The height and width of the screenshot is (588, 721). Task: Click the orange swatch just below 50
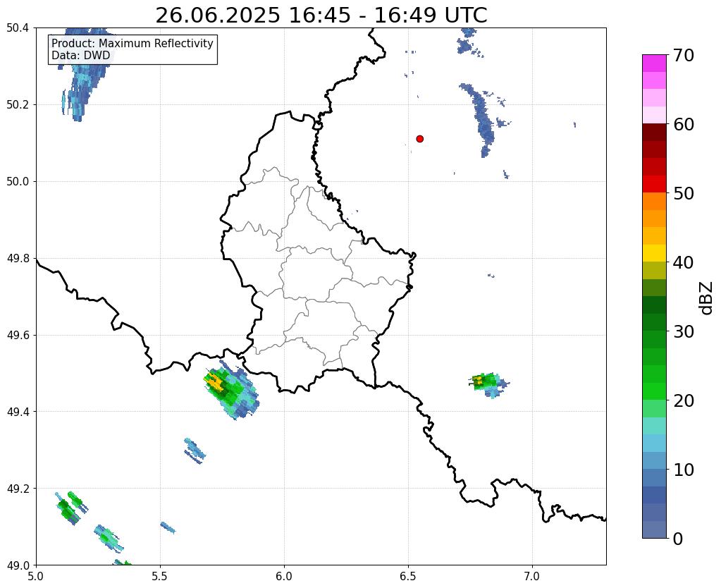tap(654, 202)
